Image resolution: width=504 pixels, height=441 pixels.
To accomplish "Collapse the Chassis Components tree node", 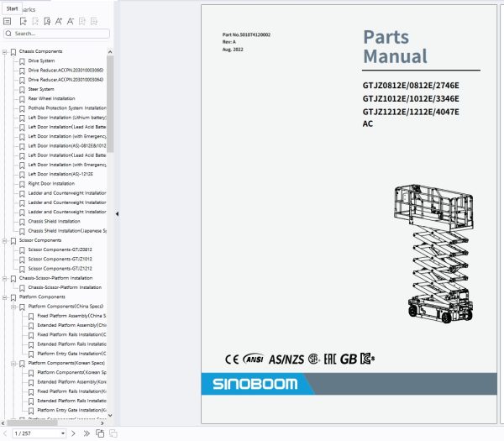I will pos(4,52).
